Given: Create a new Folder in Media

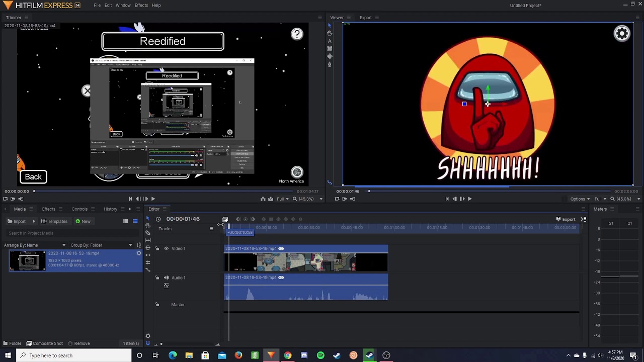Looking at the screenshot, I should [12, 343].
